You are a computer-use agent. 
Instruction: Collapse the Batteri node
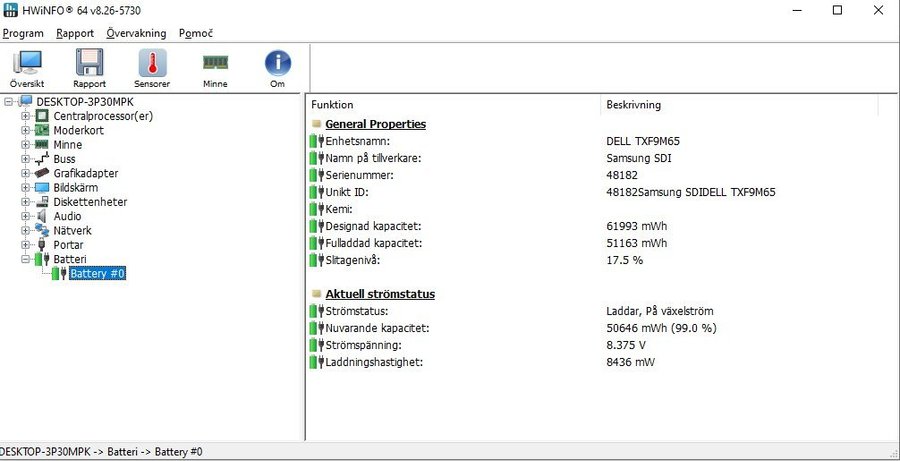(x=25, y=259)
